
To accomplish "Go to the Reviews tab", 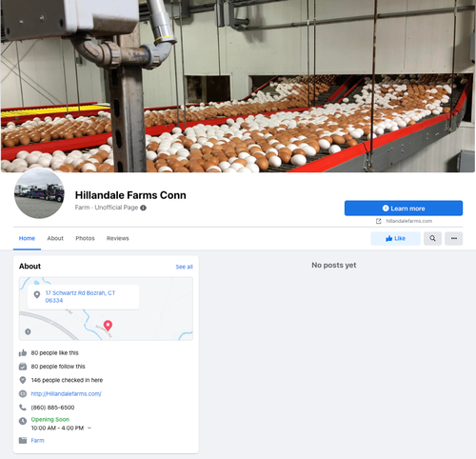I will point(118,238).
